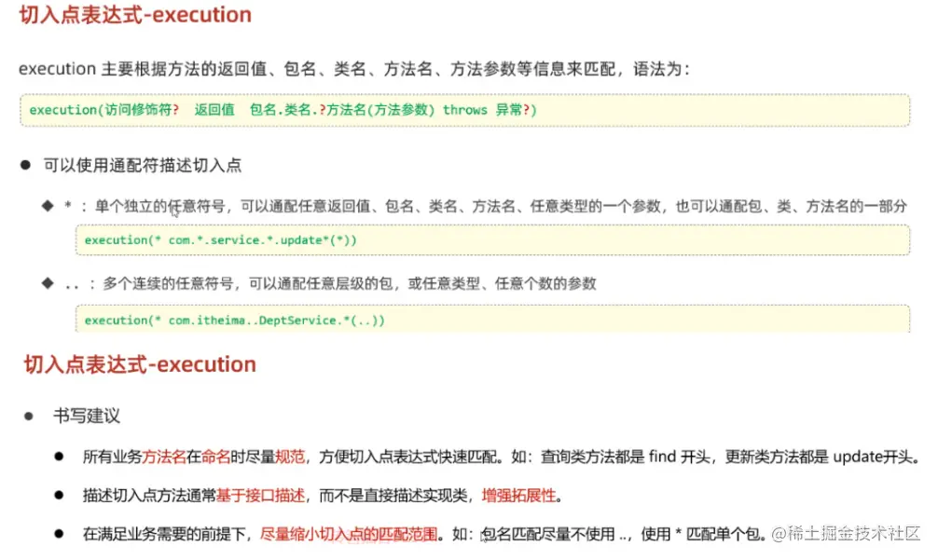Click the syntax code box containing throws 异常?
This screenshot has height=560, width=938.
pos(465,110)
